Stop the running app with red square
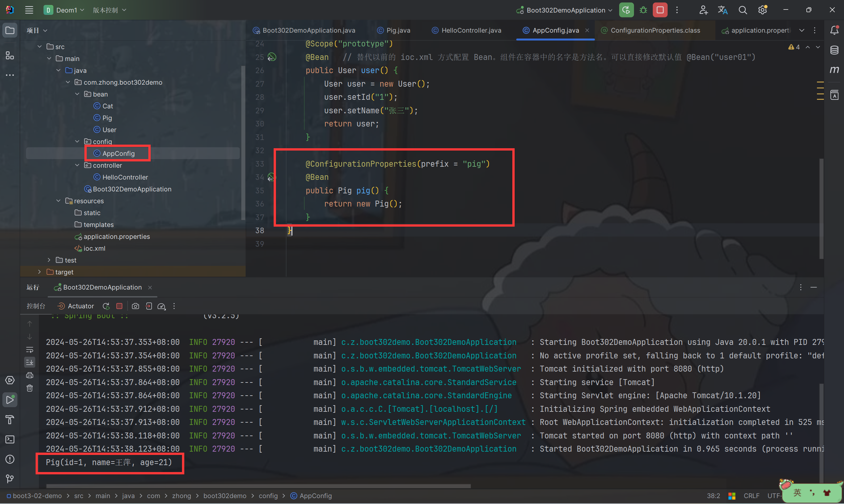The height and width of the screenshot is (504, 844). (660, 10)
